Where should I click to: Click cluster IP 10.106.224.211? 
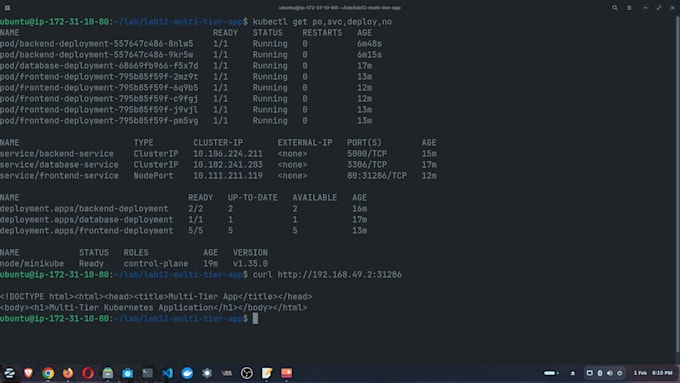click(x=228, y=154)
